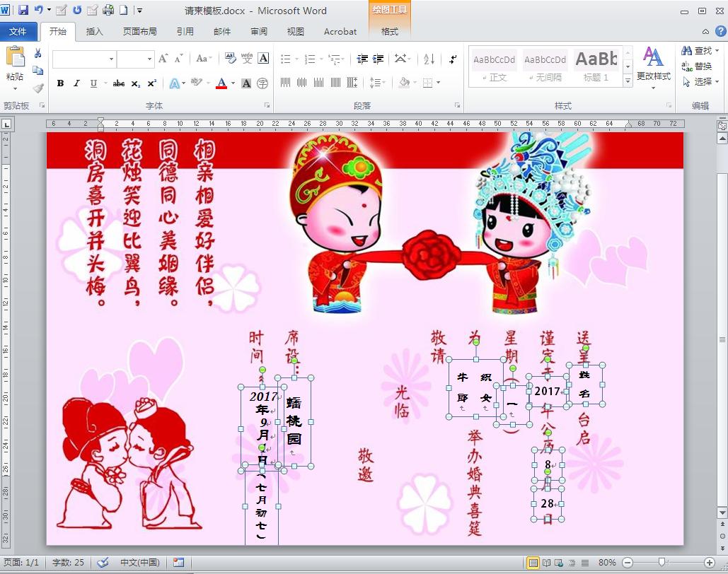
Task: Click the Increase Indent icon
Action: (379, 59)
